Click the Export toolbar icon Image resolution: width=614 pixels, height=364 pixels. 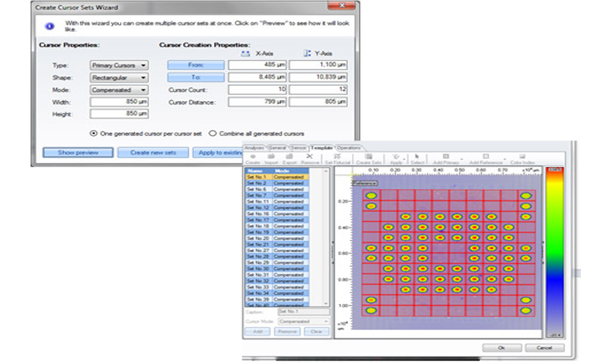click(290, 159)
